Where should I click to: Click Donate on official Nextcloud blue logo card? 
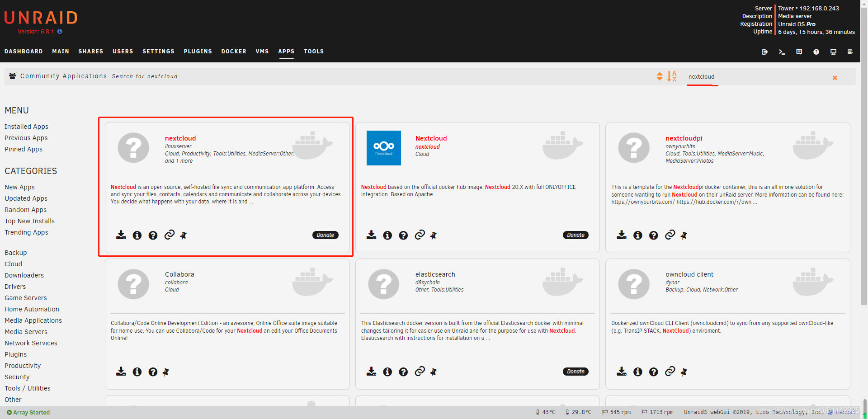[x=576, y=235]
